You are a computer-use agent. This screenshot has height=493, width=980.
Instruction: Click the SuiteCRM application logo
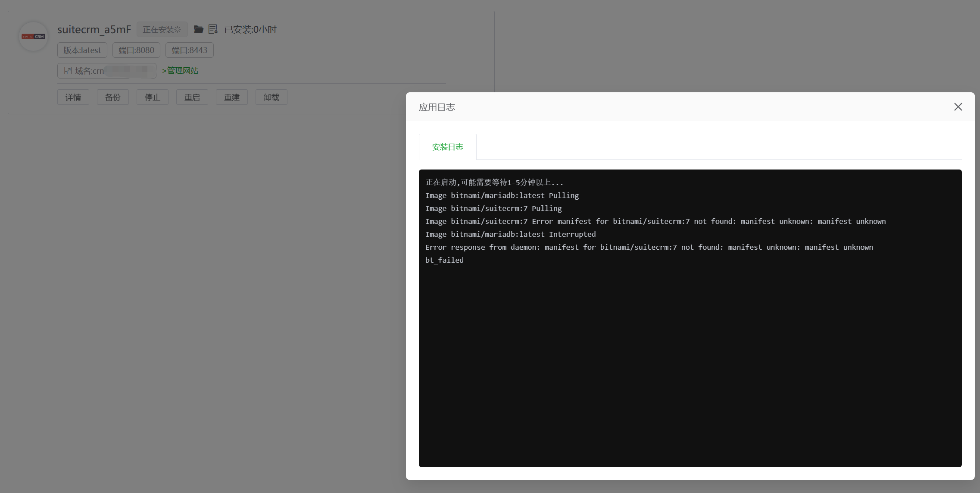(33, 36)
